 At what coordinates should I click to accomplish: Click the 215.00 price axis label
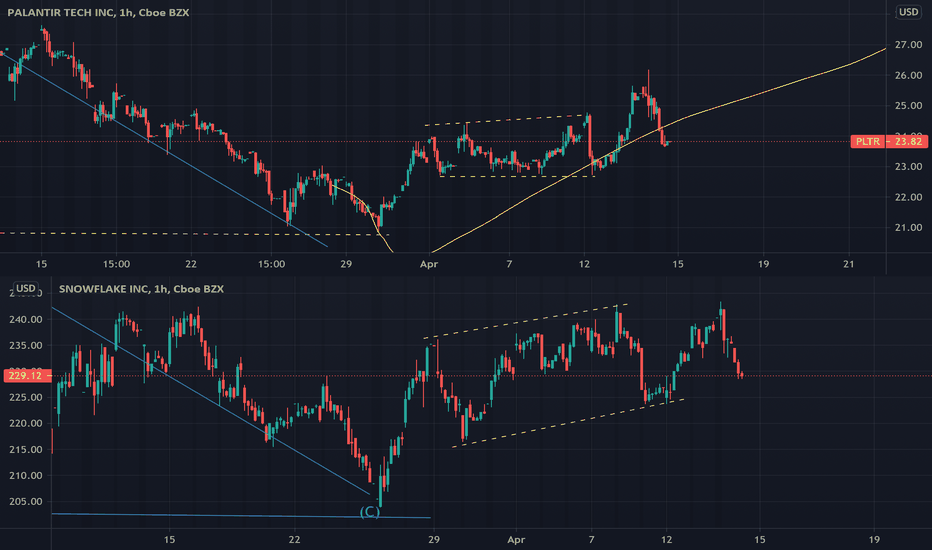26,450
